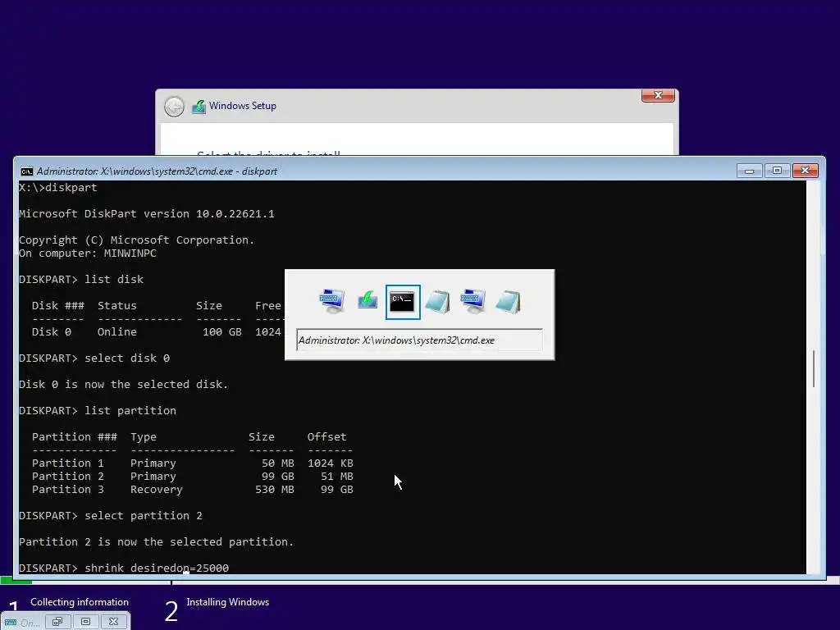Go back with Windows Setup back arrow
Screen dimensions: 840x630
click(174, 107)
